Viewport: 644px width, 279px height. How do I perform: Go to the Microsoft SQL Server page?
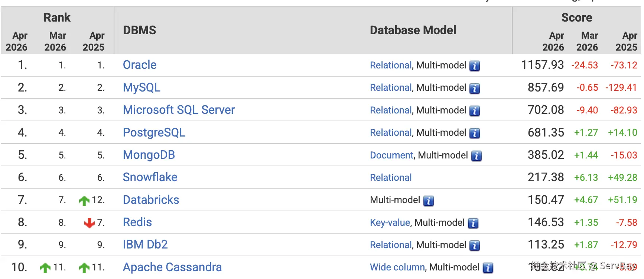(179, 110)
